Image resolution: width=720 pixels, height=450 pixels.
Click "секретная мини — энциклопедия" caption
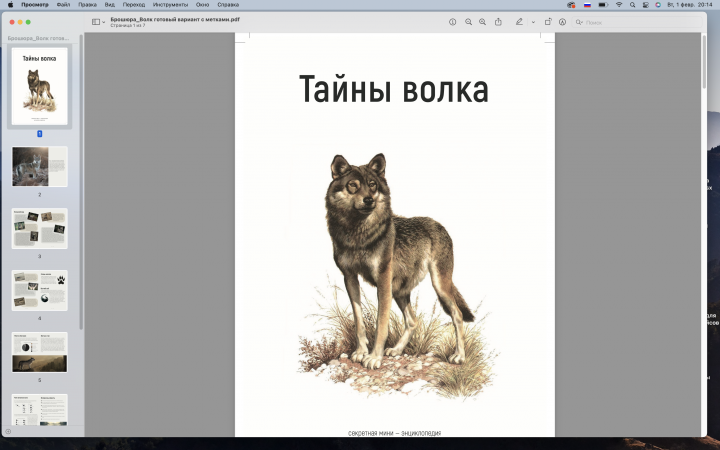394,433
